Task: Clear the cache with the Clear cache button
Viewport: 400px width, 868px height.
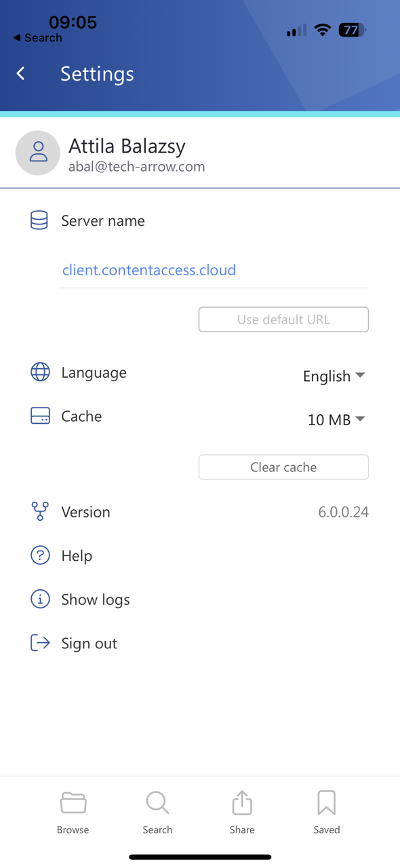Action: click(x=283, y=467)
